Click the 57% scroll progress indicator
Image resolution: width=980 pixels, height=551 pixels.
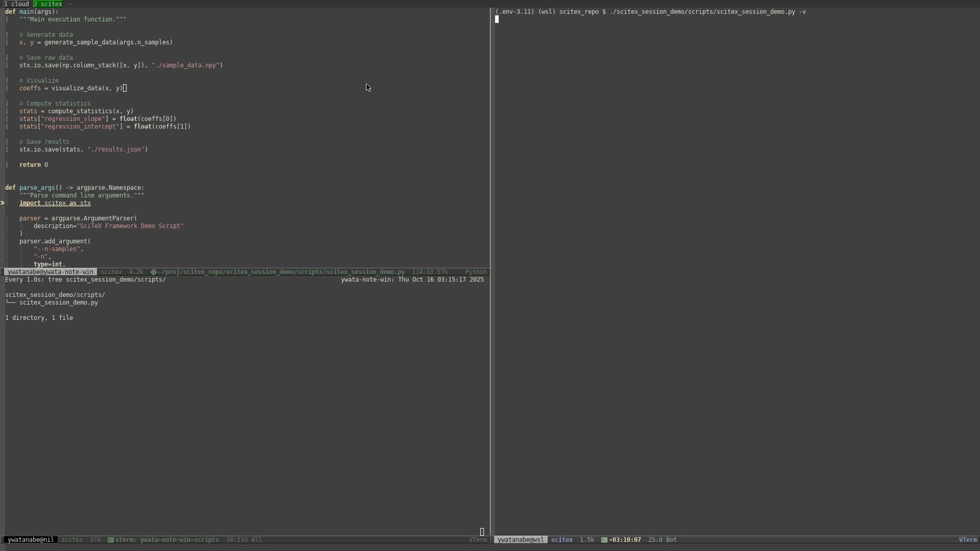pyautogui.click(x=444, y=272)
